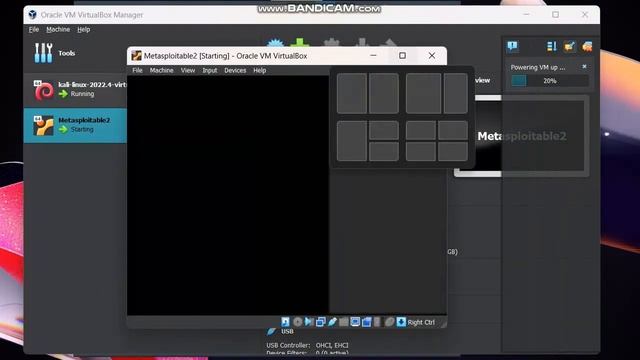Image resolution: width=640 pixels, height=360 pixels.
Task: Click the orange clear-notifications icon in notification panel
Action: (587, 47)
